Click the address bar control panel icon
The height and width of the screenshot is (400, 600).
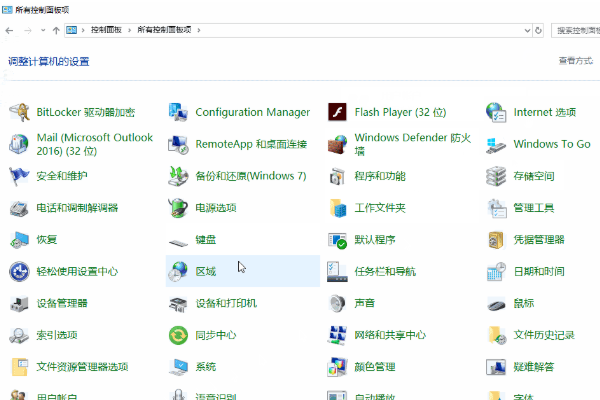pyautogui.click(x=72, y=30)
